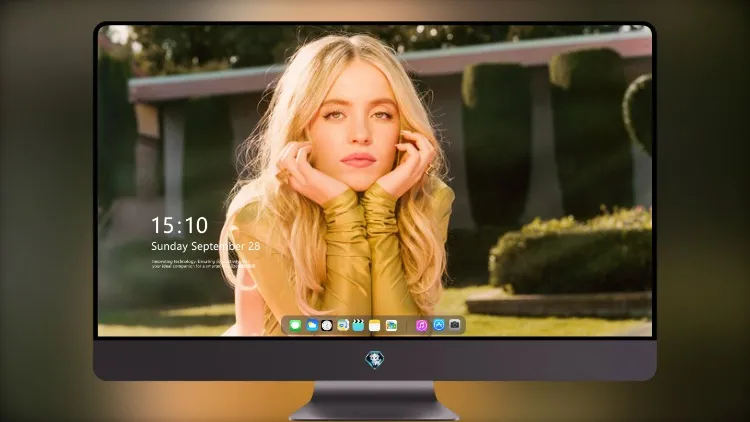Launch the purple iTunes music app
The width and height of the screenshot is (750, 422).
421,325
